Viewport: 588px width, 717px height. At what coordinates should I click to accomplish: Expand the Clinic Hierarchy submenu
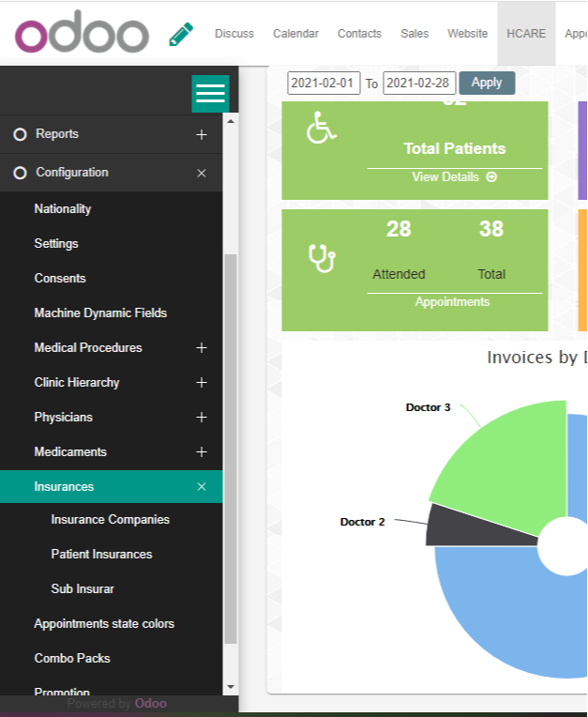coord(202,383)
